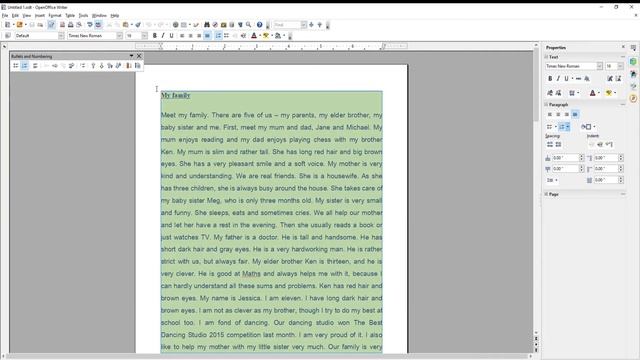Screen dimensions: 640x360
Task: Close the Bullets and Numbering toolbar
Action: click(139, 56)
